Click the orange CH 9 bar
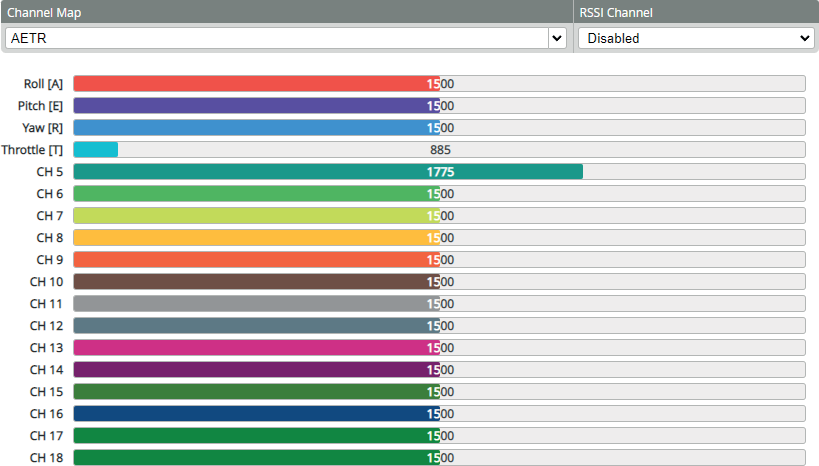Screen dimensions: 819x466 click(439, 260)
